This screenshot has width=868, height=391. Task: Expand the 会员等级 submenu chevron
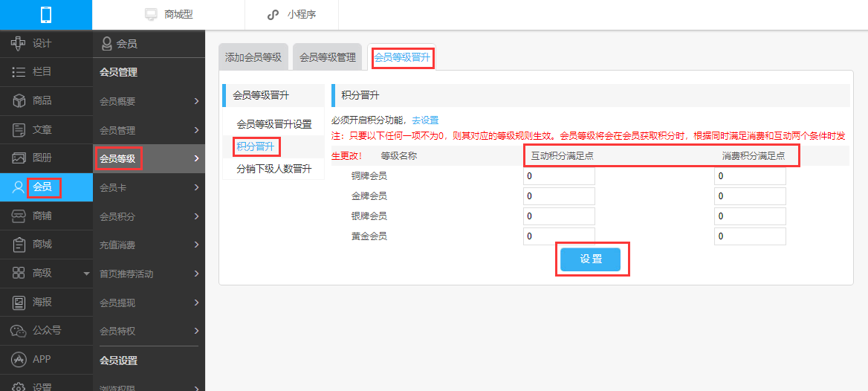click(x=196, y=159)
